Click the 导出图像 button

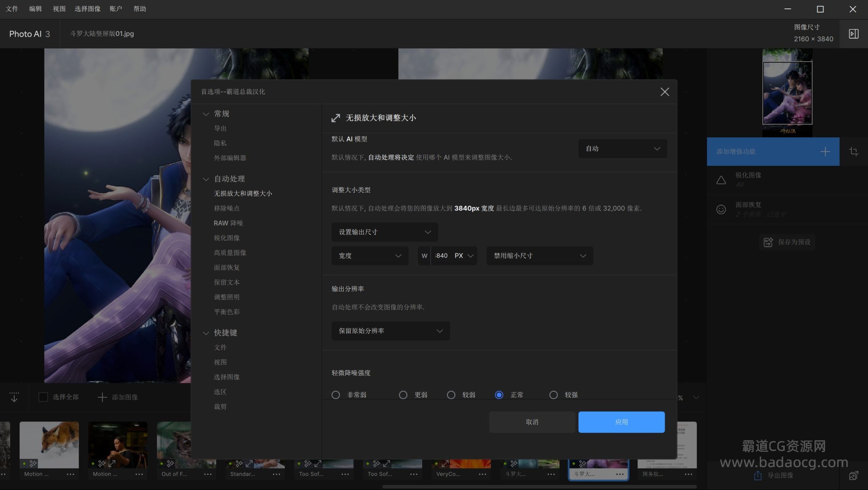(773, 475)
